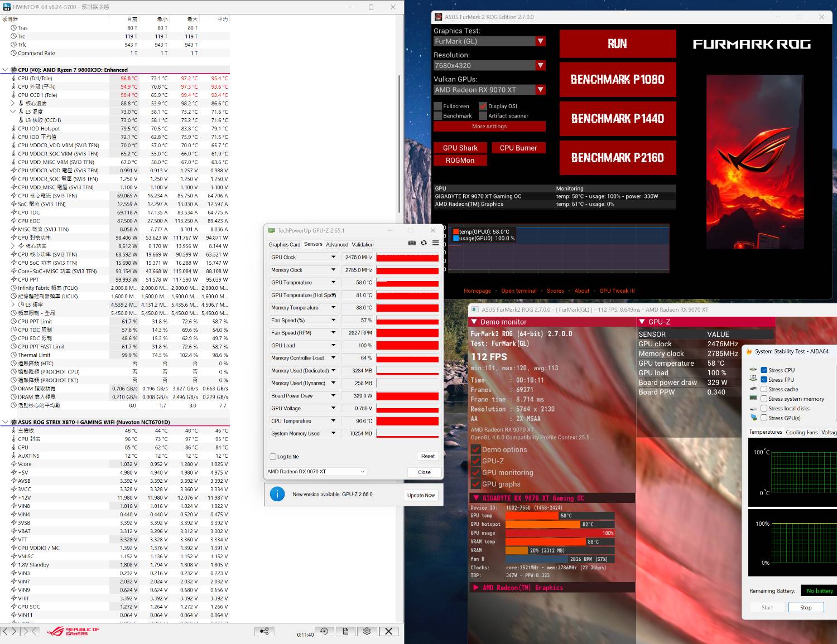Open Homepage link in FurMark
The width and height of the screenshot is (837, 644).
pyautogui.click(x=477, y=290)
